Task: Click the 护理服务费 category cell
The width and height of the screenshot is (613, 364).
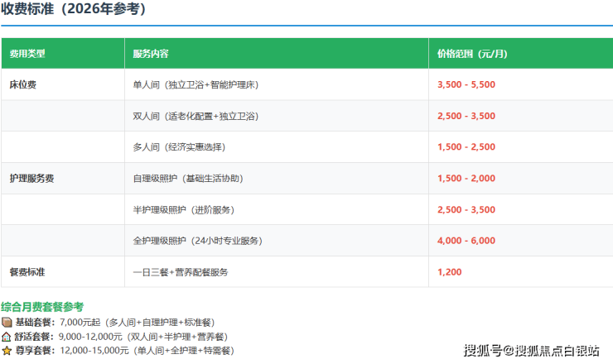Action: (33, 178)
